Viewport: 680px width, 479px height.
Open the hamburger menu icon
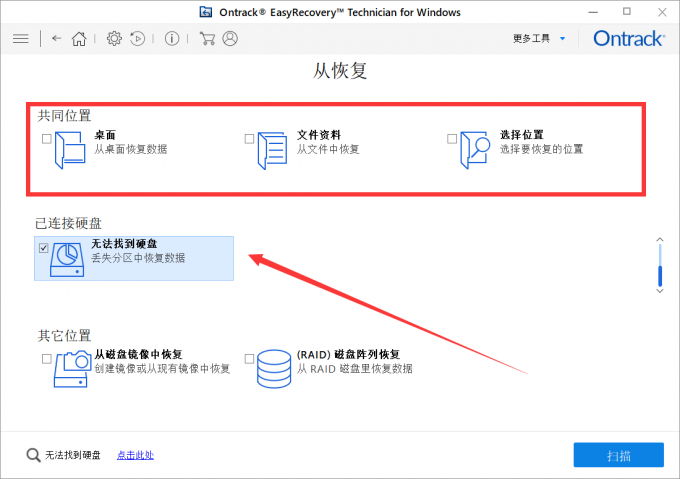click(20, 39)
